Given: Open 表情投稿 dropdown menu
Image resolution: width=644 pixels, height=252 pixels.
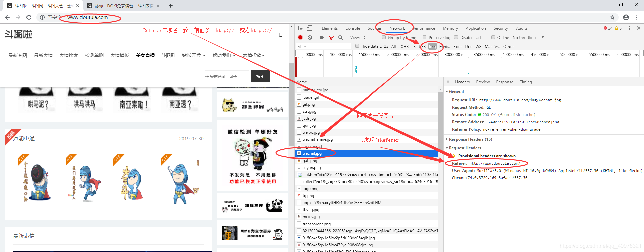Looking at the screenshot, I should pyautogui.click(x=254, y=55).
